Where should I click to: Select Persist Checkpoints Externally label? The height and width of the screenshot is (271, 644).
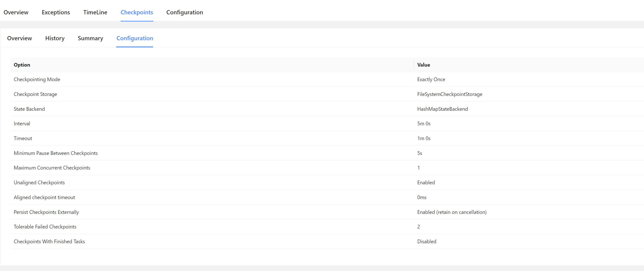pyautogui.click(x=46, y=212)
